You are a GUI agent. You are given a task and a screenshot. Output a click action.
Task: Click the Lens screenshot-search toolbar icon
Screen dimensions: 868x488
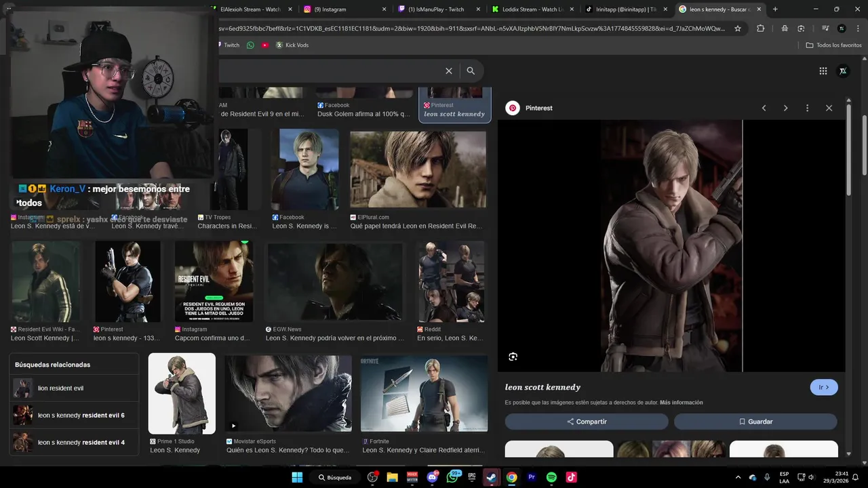801,28
